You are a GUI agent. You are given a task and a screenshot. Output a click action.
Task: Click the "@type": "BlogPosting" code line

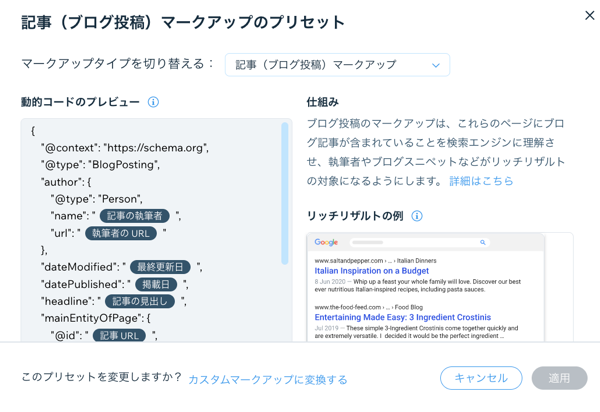tap(100, 165)
